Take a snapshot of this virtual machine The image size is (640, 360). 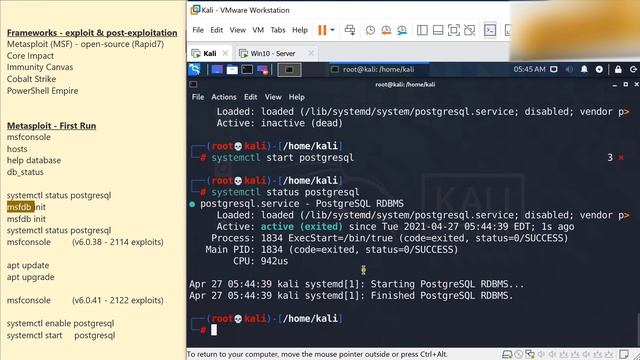(370, 30)
